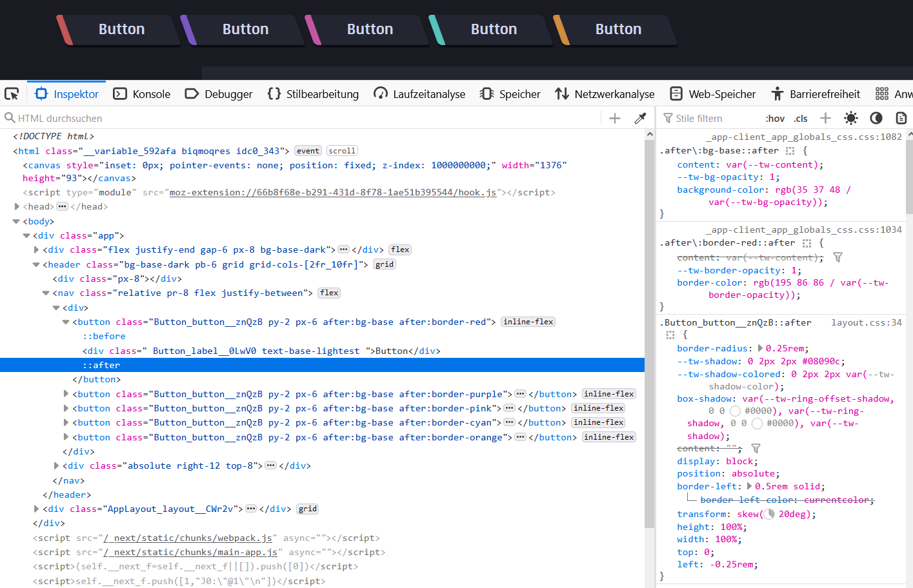Highlight elements matching .after\:border-red::after selector
The width and height of the screenshot is (913, 588).
(x=807, y=243)
